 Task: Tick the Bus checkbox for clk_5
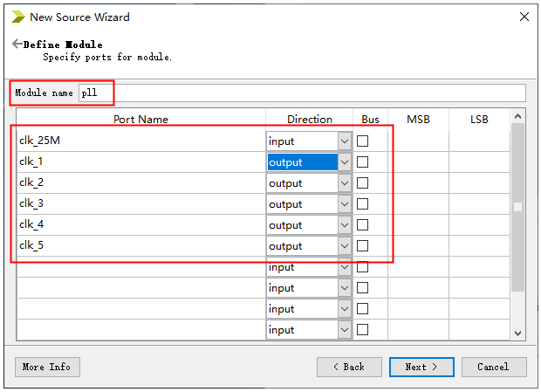[x=362, y=245]
